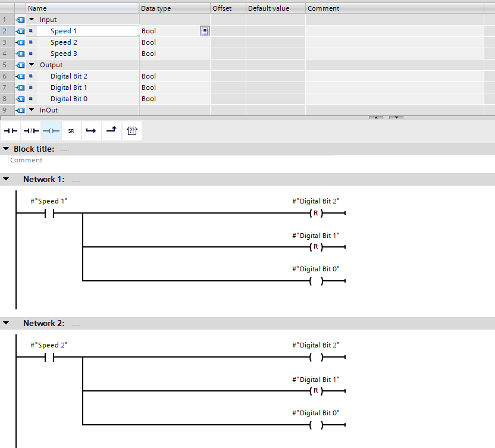Insert a normally open contact from toolbar
Screen dimensions: 495x448
[11, 131]
